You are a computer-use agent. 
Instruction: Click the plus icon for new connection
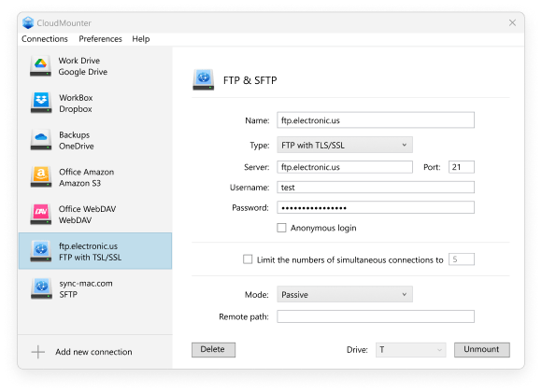[38, 352]
